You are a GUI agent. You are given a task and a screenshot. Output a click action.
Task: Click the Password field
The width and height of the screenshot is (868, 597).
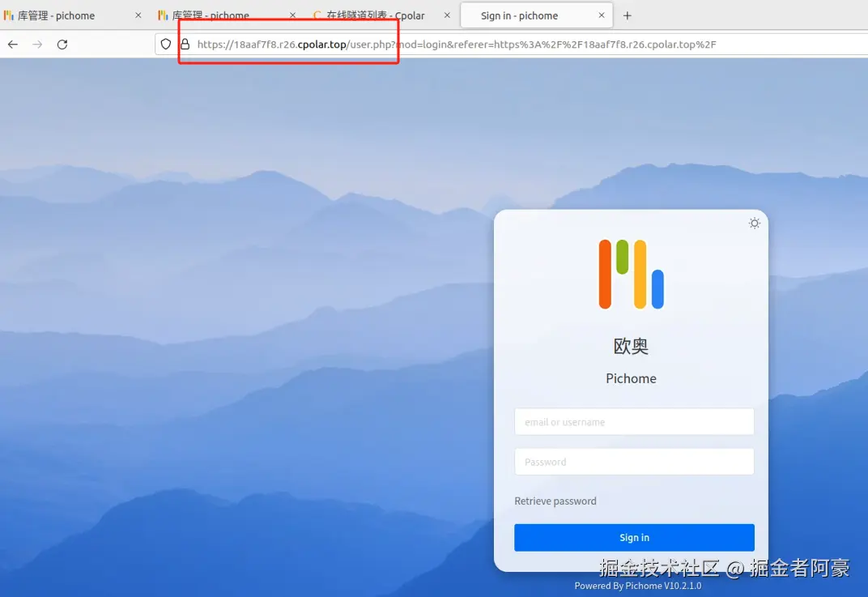(634, 462)
